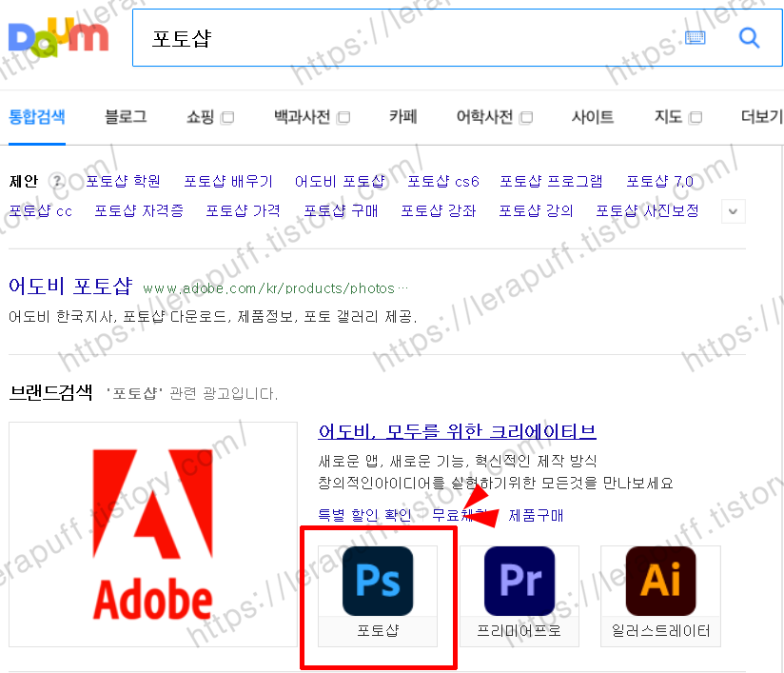
Task: Click suggestion 포토샵 구매
Action: pyautogui.click(x=341, y=210)
